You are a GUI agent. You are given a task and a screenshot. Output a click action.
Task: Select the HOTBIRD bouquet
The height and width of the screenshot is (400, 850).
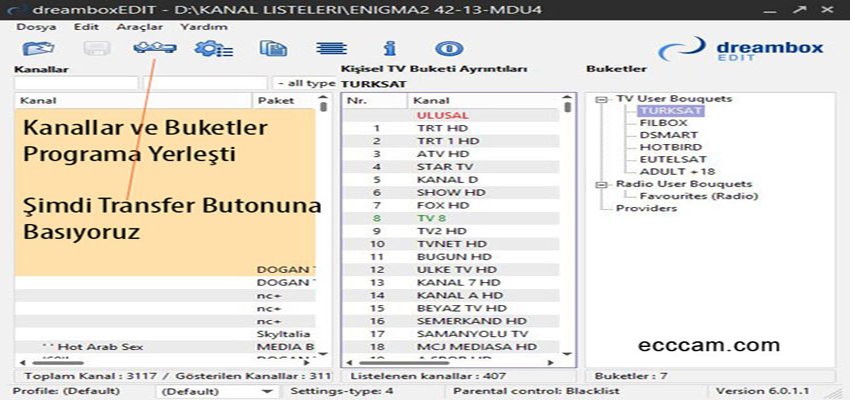point(671,147)
